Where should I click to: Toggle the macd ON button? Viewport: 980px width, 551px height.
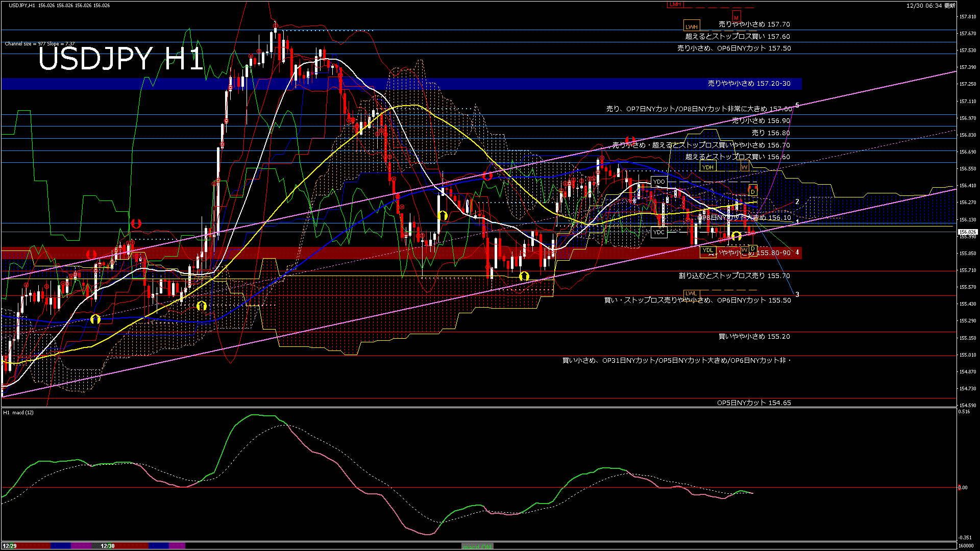[x=477, y=546]
